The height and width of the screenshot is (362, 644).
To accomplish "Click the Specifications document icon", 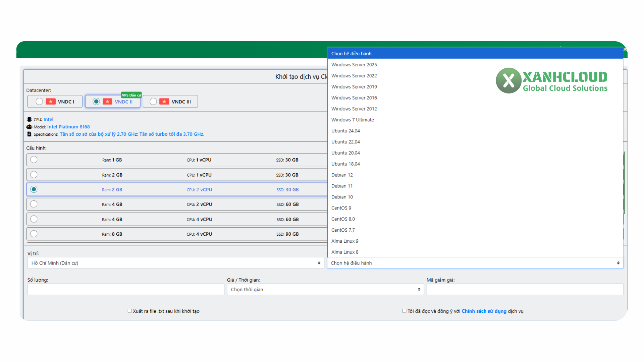I will click(29, 134).
